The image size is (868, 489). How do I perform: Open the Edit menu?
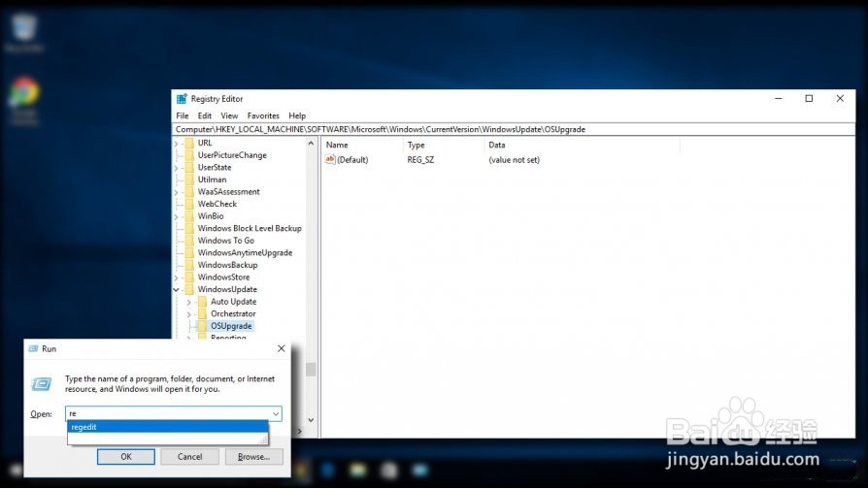205,115
